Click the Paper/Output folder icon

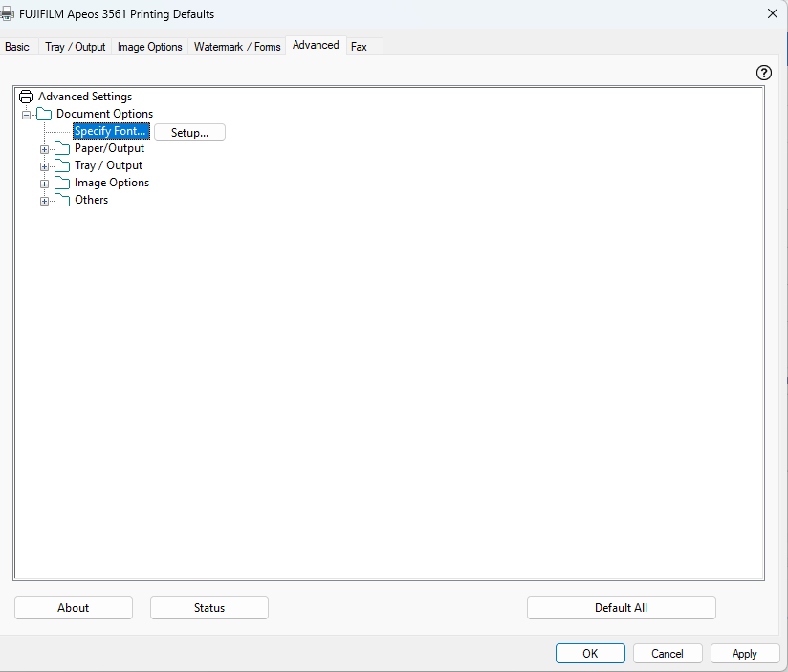coord(62,148)
